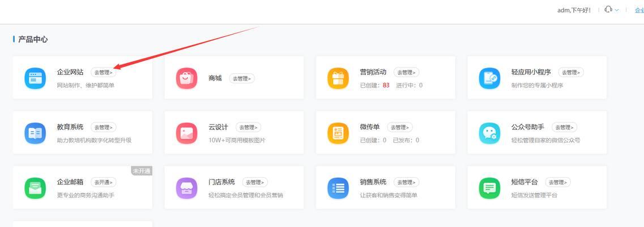644x227 pixels.
Task: Expand the headset dropdown arrow
Action: tap(616, 10)
